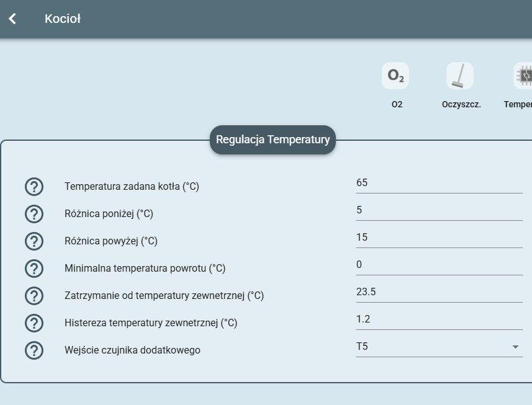This screenshot has height=405, width=532.
Task: Show help for Temperatura zadana kotła
Action: click(x=34, y=186)
